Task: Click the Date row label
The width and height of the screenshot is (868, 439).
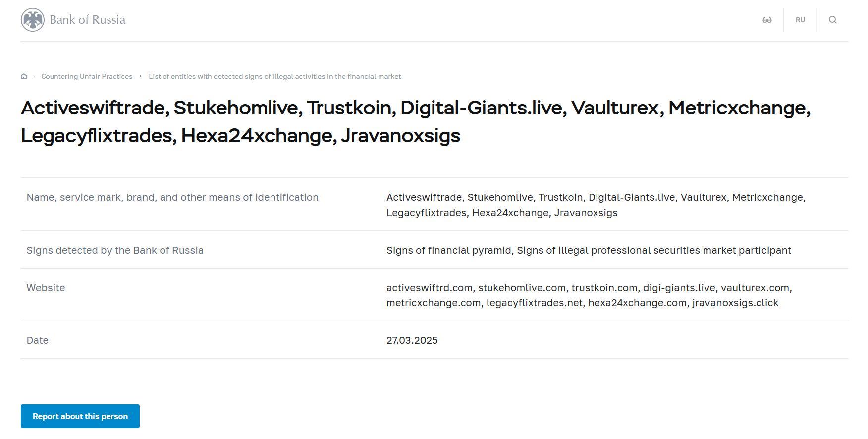Action: pos(37,340)
